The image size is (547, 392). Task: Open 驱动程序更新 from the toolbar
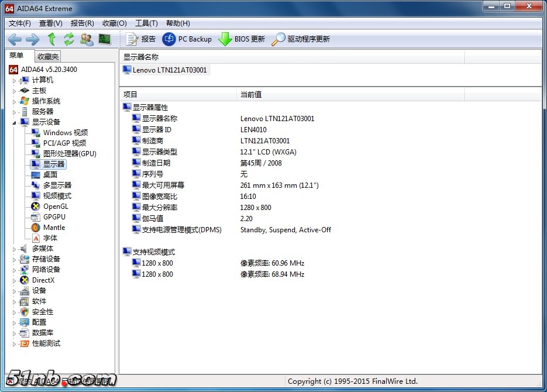pos(301,39)
